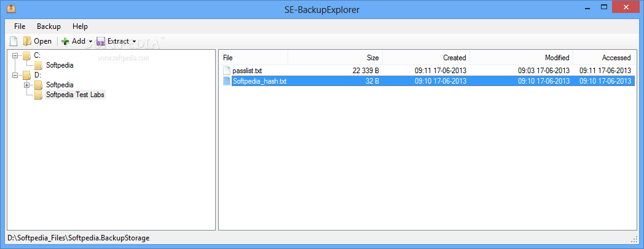The width and height of the screenshot is (644, 249).
Task: Click the 32 B size value
Action: (372, 81)
